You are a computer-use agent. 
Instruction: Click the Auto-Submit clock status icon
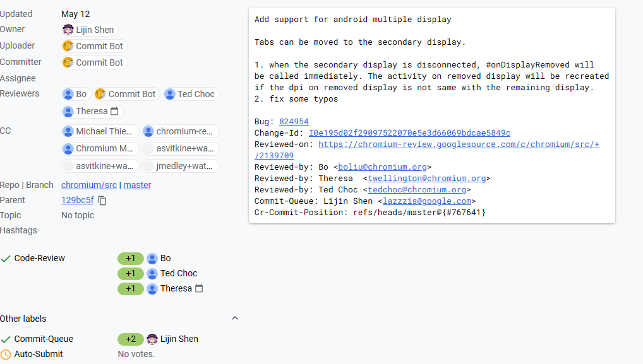[x=6, y=354]
